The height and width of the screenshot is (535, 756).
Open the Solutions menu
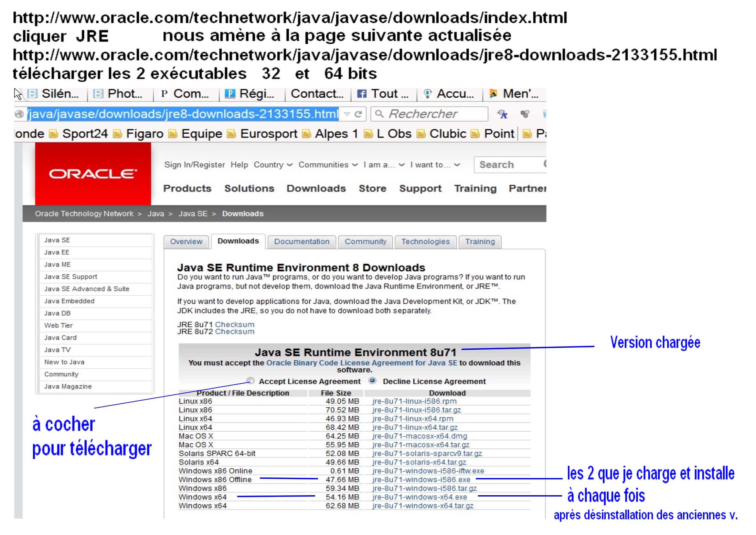249,189
